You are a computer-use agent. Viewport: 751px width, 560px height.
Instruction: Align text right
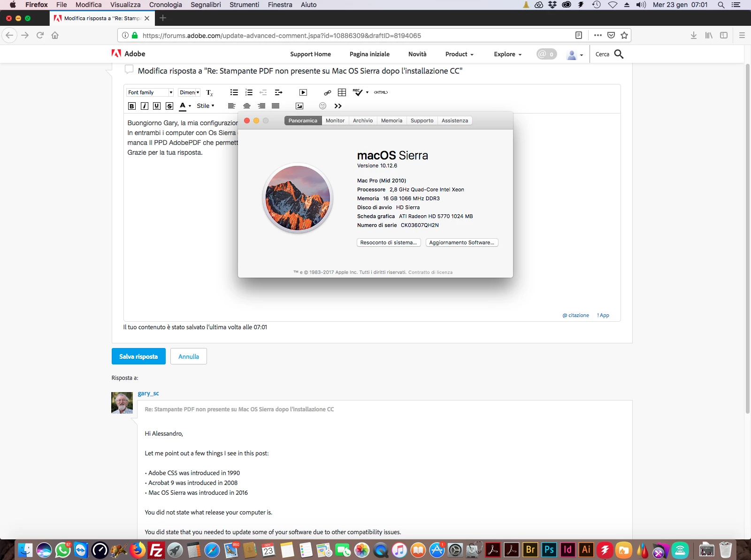261,106
